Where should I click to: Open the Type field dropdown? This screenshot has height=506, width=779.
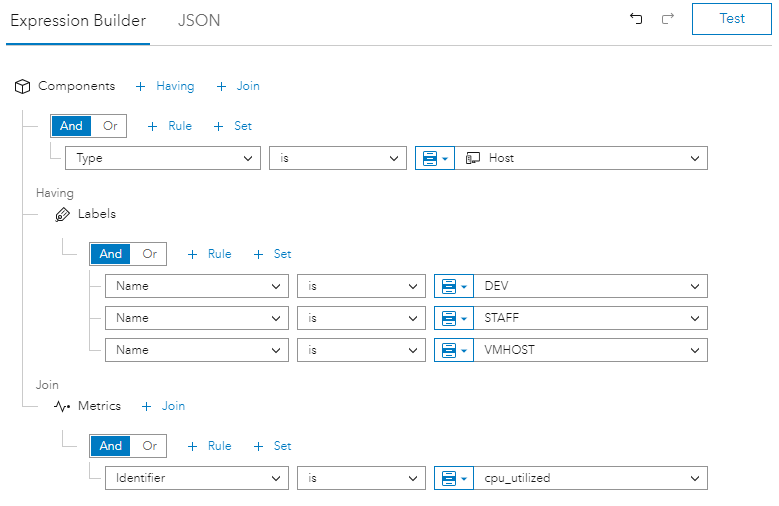tap(163, 158)
